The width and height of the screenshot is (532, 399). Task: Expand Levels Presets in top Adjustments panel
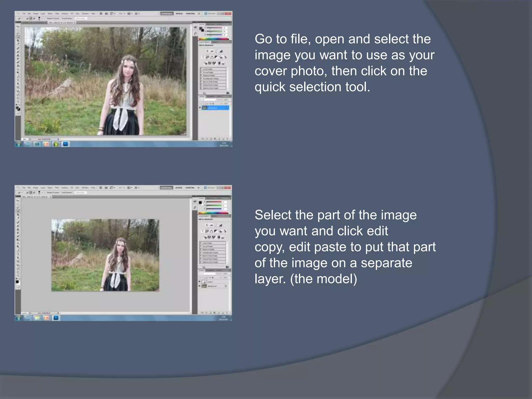tap(201, 69)
